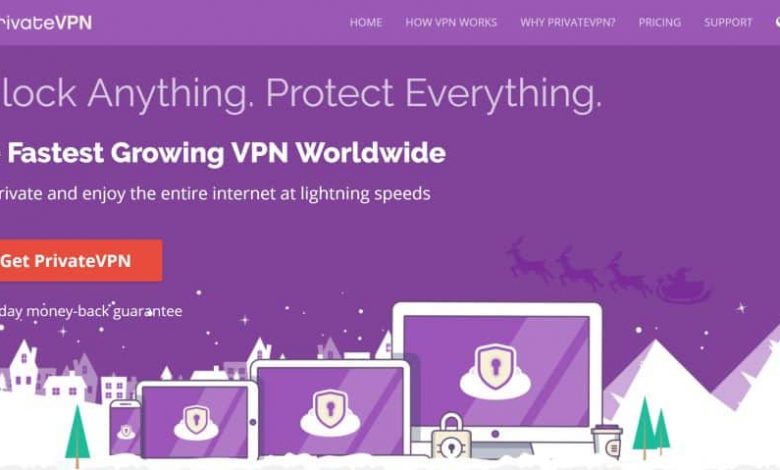Click the red Get PrivateVPN button
This screenshot has width=780, height=470.
tap(81, 261)
